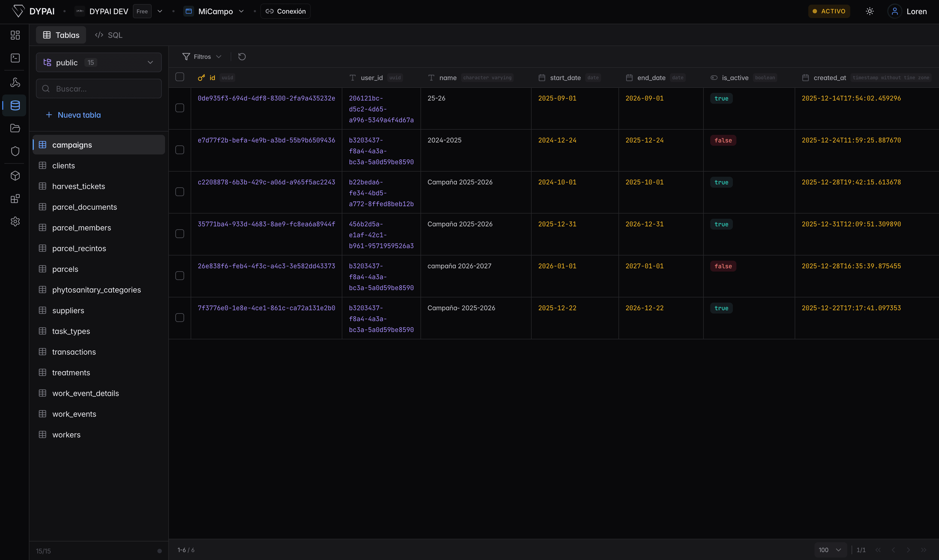Go to the first page arrow
This screenshot has height=560, width=939.
tap(878, 550)
